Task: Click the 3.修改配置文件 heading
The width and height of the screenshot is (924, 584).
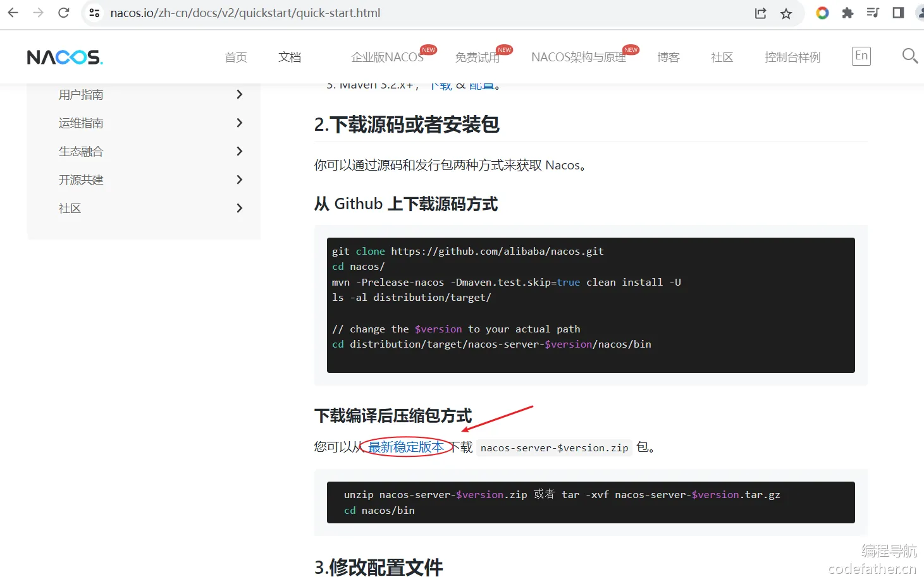Action: (x=378, y=567)
